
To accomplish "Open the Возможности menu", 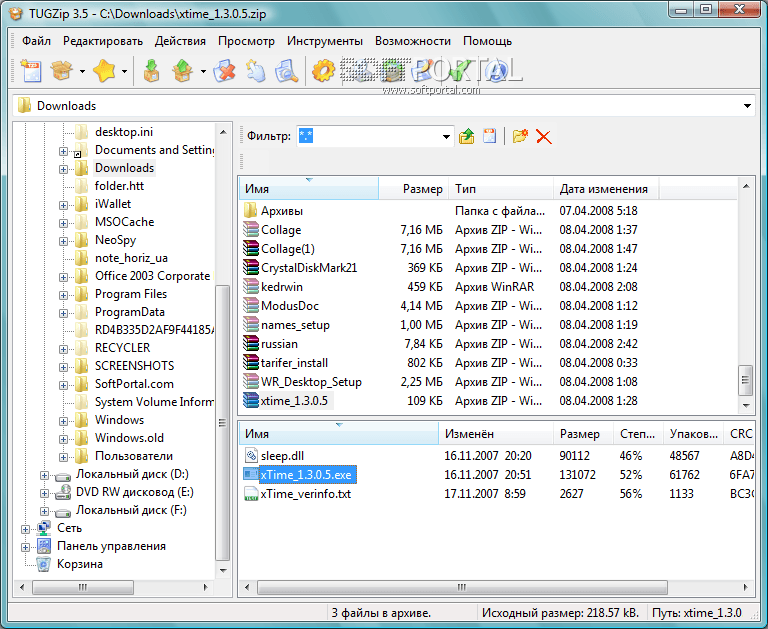I will pos(413,41).
